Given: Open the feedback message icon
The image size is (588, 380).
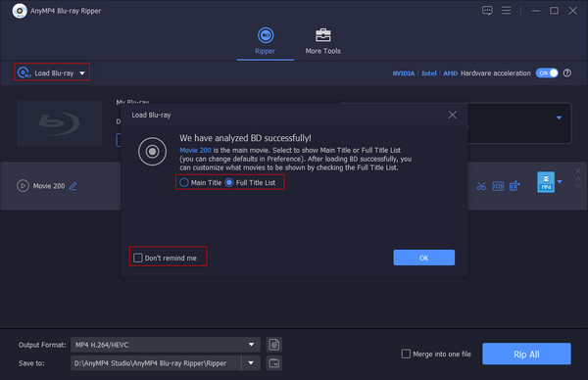Looking at the screenshot, I should coord(487,11).
